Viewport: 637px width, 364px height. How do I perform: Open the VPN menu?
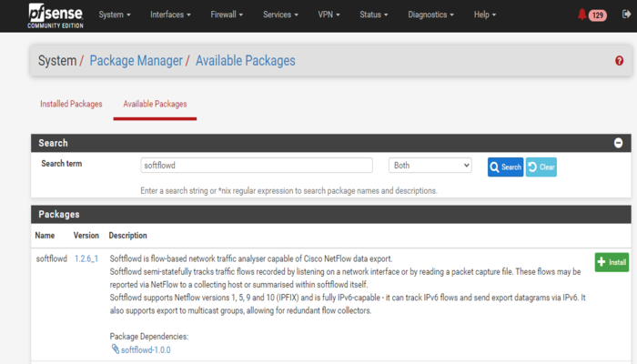tap(329, 15)
